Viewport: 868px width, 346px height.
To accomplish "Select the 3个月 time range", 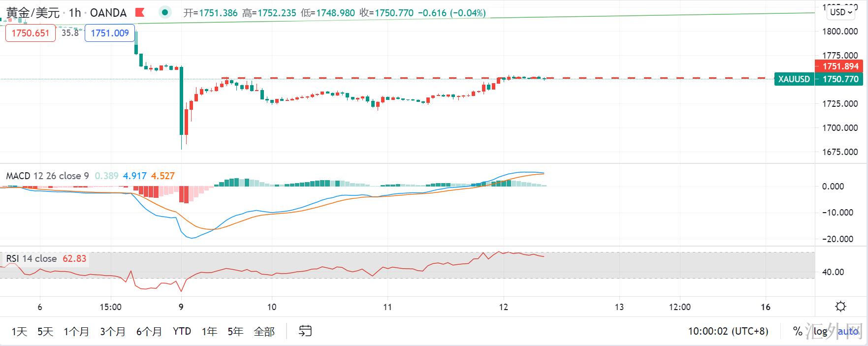I will tap(112, 331).
